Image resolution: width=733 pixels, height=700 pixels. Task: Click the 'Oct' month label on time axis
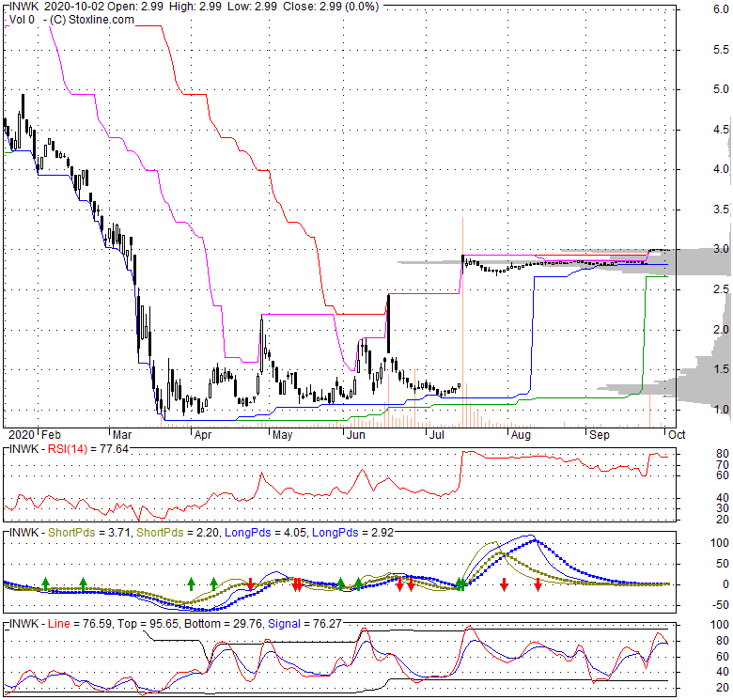click(677, 435)
